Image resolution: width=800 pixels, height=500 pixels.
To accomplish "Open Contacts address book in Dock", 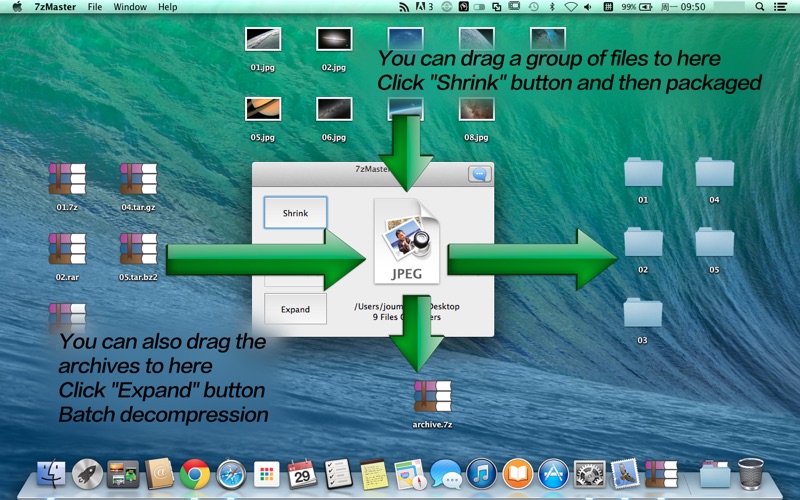I will point(159,474).
